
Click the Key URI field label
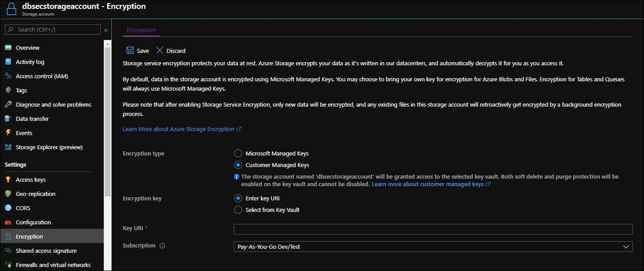pyautogui.click(x=132, y=228)
